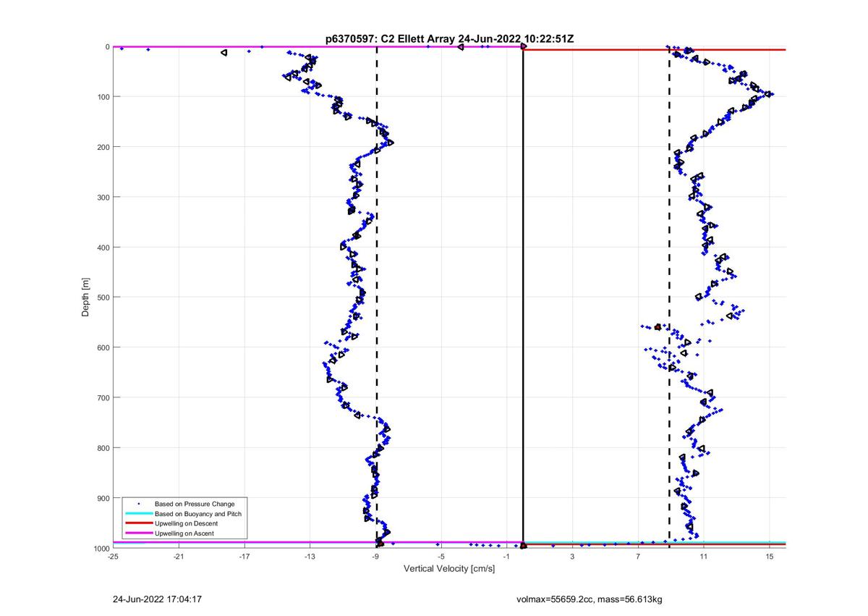Click legend entry 'Based on Buoyancy and Pitch'
This screenshot has width=868, height=616.
pyautogui.click(x=198, y=514)
